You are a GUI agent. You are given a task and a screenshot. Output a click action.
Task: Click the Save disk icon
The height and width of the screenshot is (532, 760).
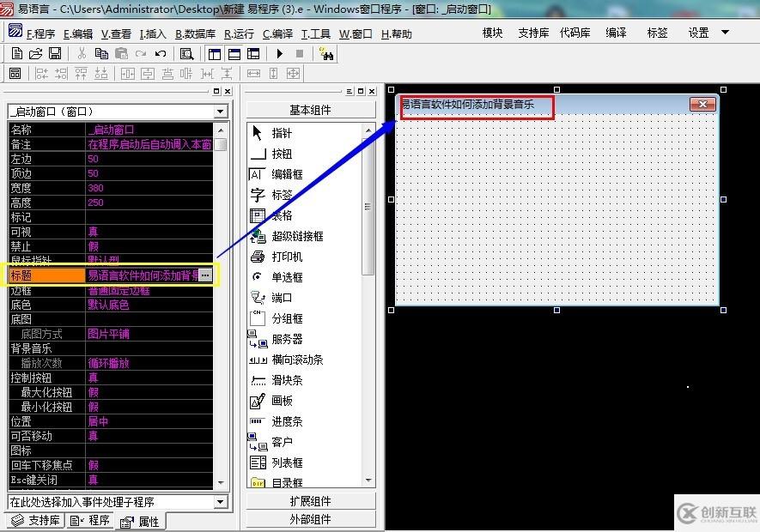55,53
